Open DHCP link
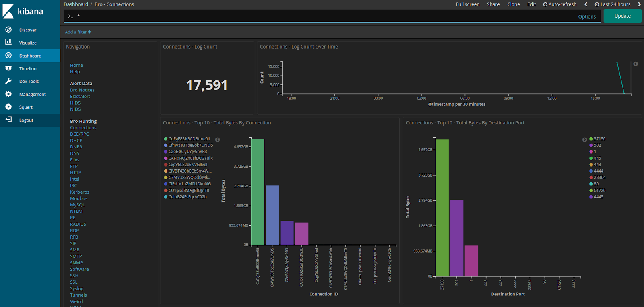644x307 pixels. [x=76, y=140]
